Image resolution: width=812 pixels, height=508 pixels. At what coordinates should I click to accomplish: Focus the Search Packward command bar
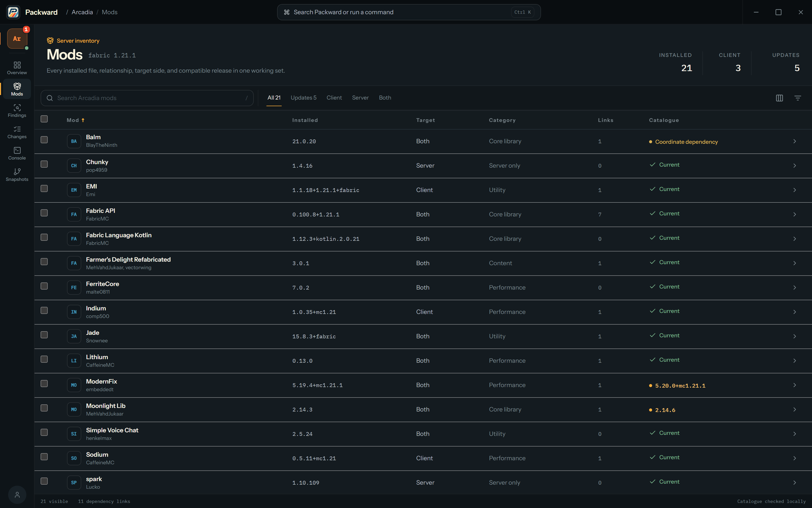click(409, 12)
